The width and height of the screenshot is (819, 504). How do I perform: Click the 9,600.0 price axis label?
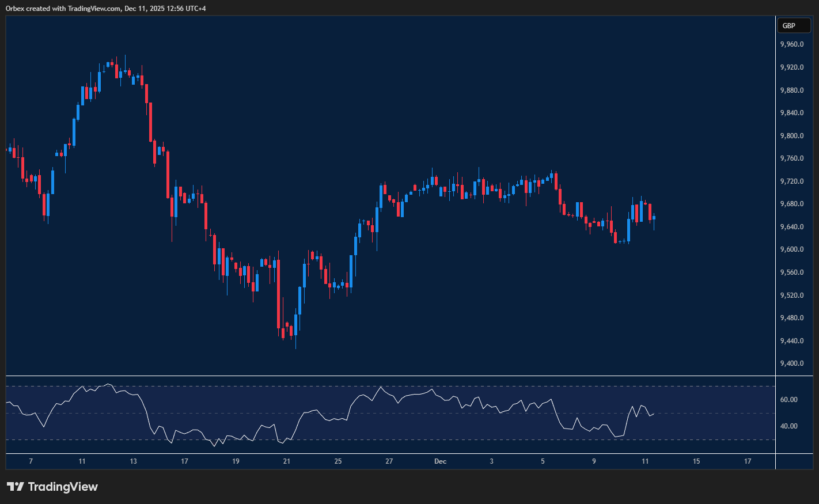[x=791, y=249]
